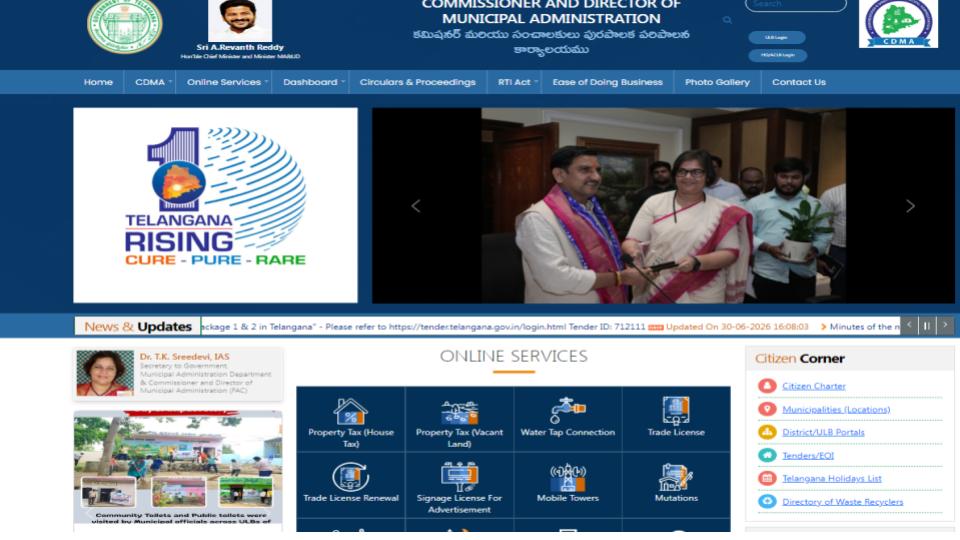960x540 pixels.
Task: Open Signage License For Advertisement icon
Action: point(459,477)
